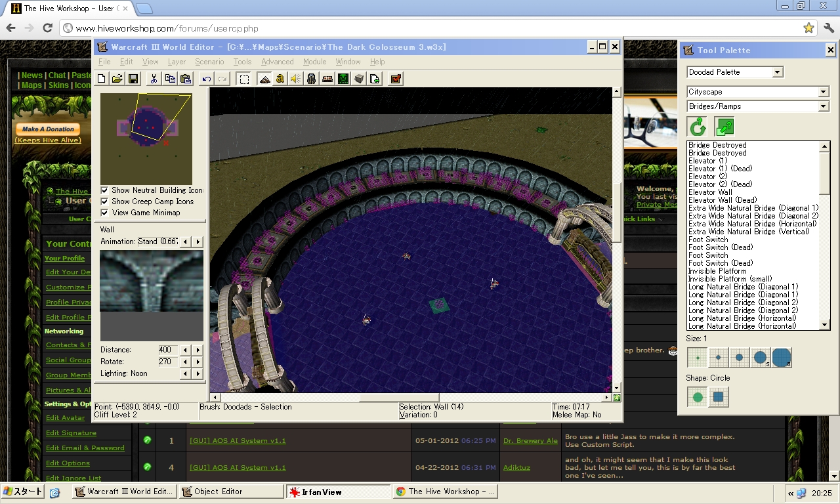The width and height of the screenshot is (840, 504).
Task: Open the Doodad Palette type dropdown
Action: [x=778, y=72]
